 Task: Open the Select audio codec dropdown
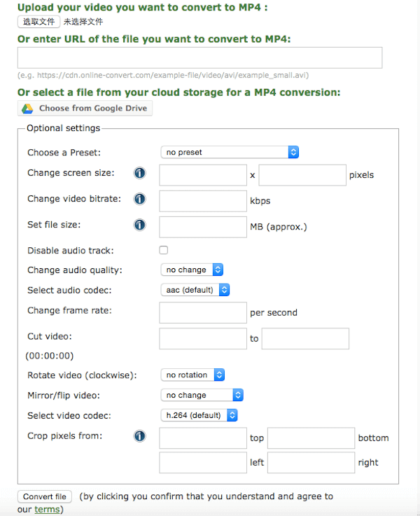click(195, 290)
